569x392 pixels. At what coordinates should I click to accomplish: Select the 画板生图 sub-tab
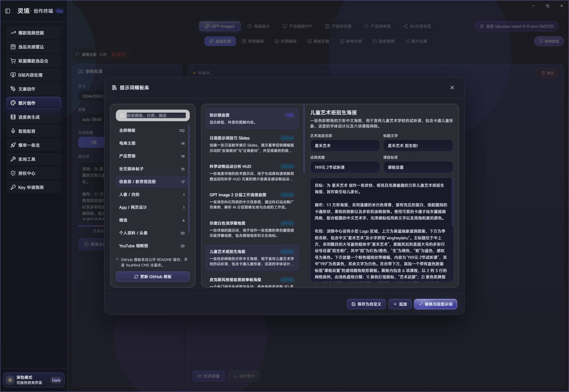click(x=318, y=41)
